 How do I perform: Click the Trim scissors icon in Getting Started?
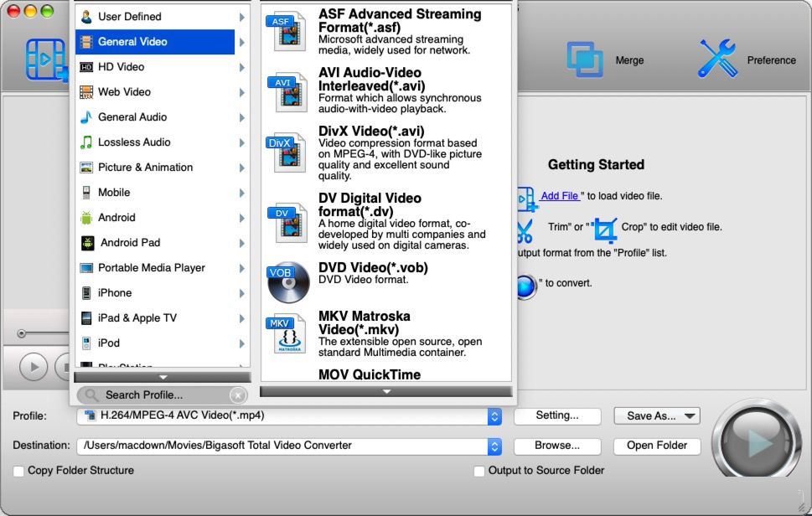tap(525, 231)
